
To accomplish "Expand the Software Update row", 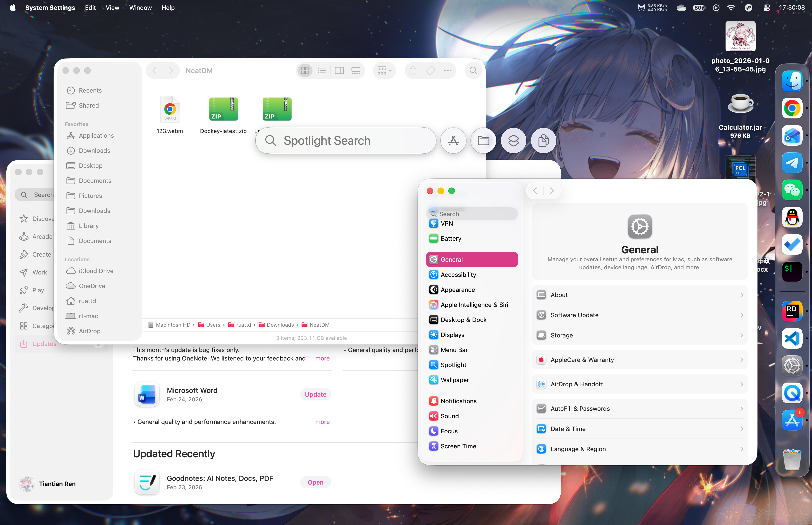I will (x=640, y=315).
